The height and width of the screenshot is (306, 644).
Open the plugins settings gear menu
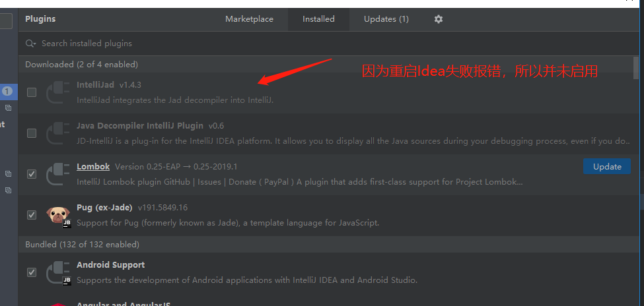[439, 19]
